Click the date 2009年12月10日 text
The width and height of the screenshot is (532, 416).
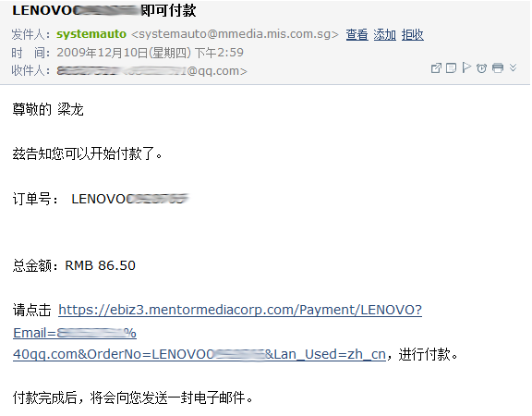point(103,53)
